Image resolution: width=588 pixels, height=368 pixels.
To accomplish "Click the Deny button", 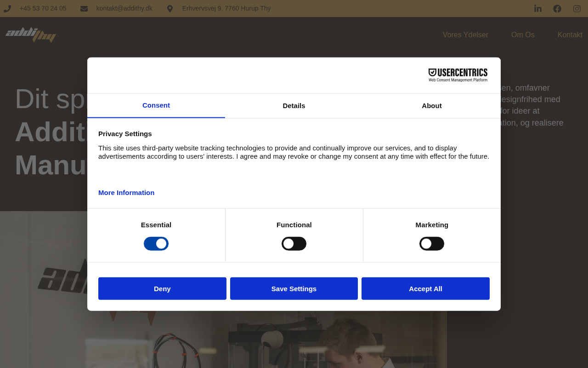I will coord(162,288).
